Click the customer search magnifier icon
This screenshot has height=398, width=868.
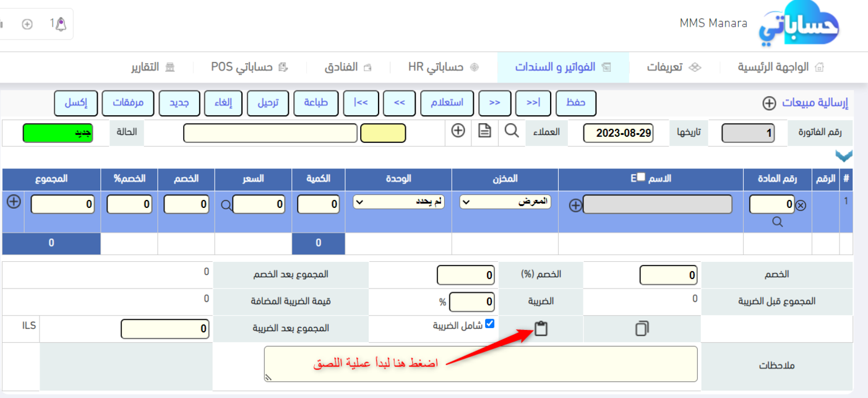click(x=512, y=131)
